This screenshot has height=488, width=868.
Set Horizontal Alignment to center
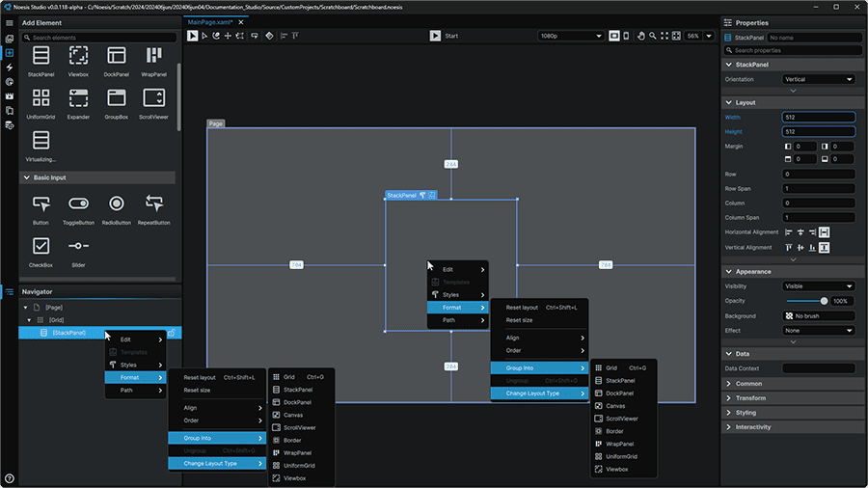tap(800, 232)
